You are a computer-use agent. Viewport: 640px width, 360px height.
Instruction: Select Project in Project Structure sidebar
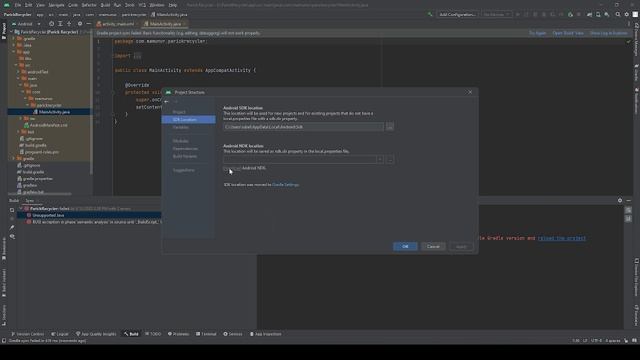coord(179,112)
